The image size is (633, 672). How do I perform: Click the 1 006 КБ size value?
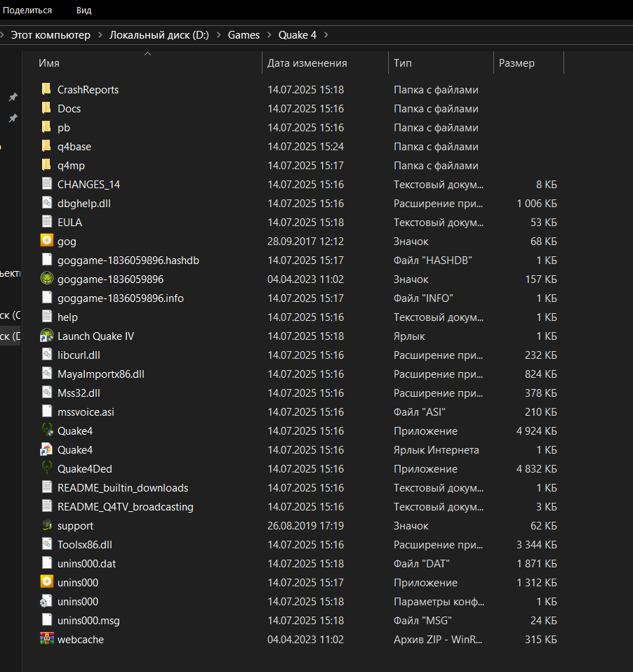pyautogui.click(x=537, y=203)
